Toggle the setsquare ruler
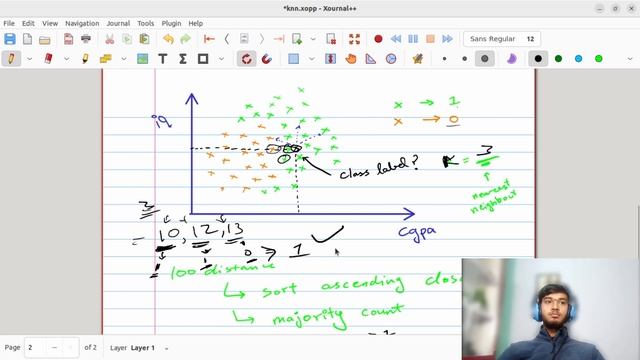This screenshot has height=360, width=640. [371, 59]
